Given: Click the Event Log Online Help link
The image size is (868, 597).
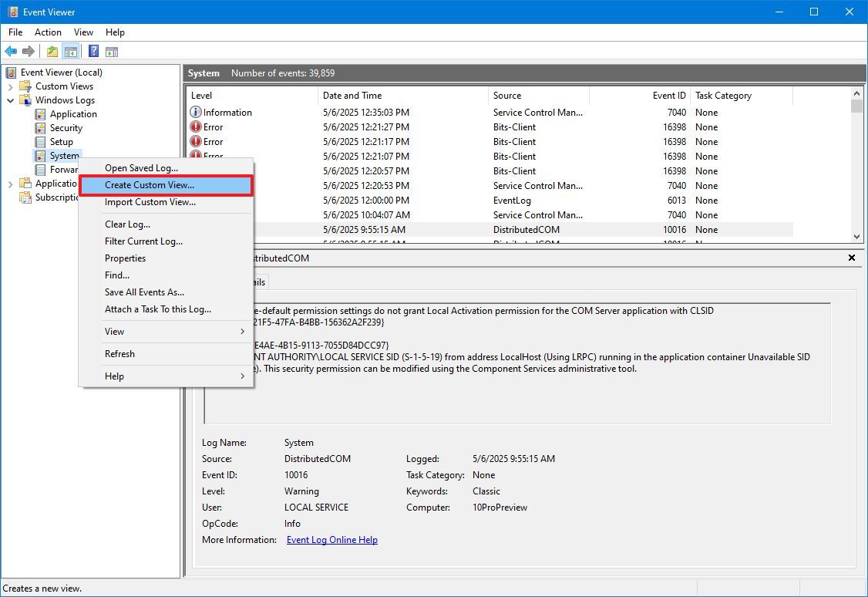Looking at the screenshot, I should [331, 539].
